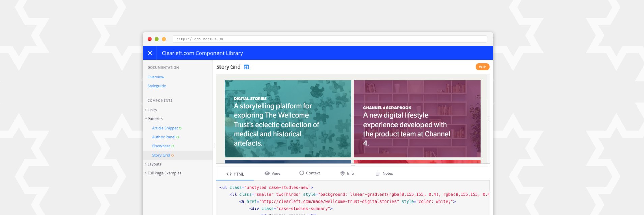Image resolution: width=644 pixels, height=215 pixels.
Task: Click the orange status dot beside Story Grid
Action: coord(172,155)
